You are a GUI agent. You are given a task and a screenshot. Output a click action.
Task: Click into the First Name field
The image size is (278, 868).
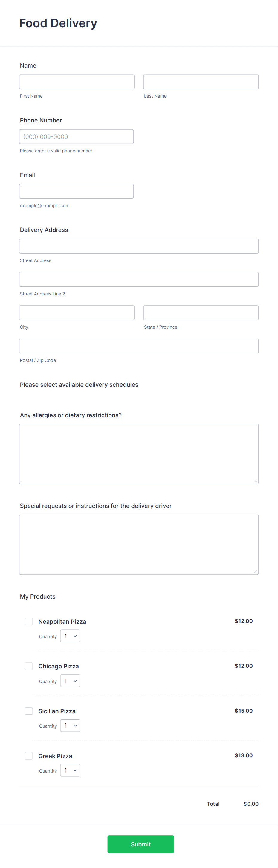pyautogui.click(x=77, y=81)
